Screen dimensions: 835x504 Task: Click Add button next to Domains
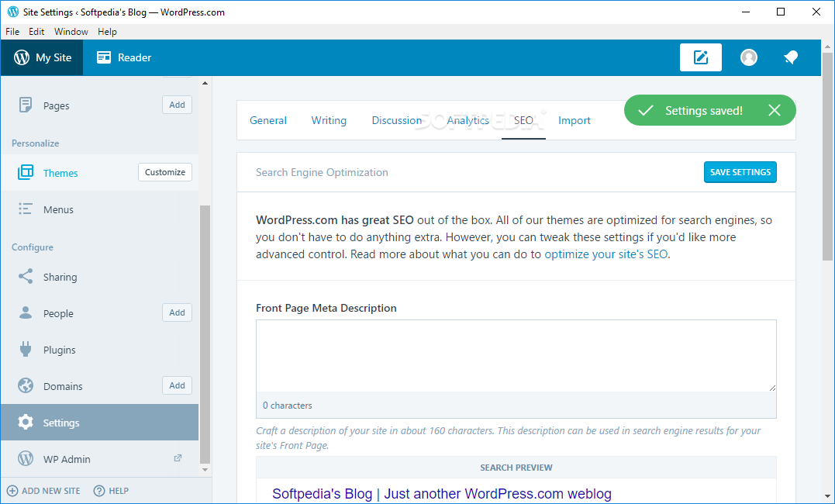coord(177,385)
